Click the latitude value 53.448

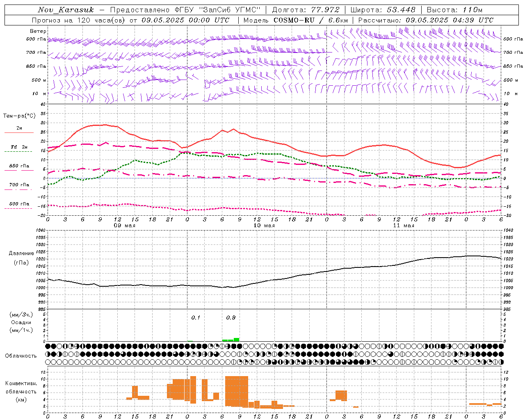(401, 10)
